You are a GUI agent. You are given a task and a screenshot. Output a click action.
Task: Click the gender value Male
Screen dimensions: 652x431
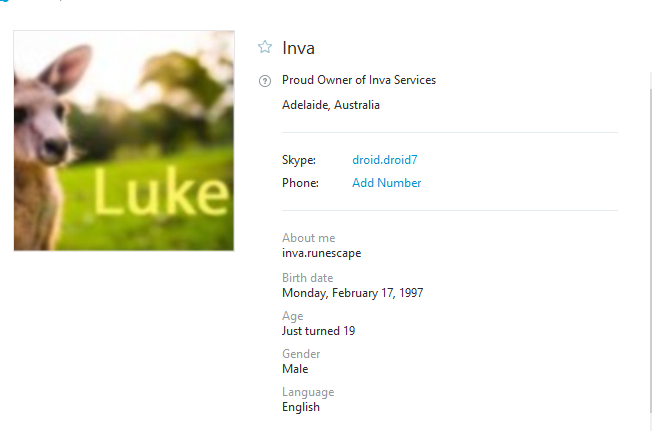(295, 369)
